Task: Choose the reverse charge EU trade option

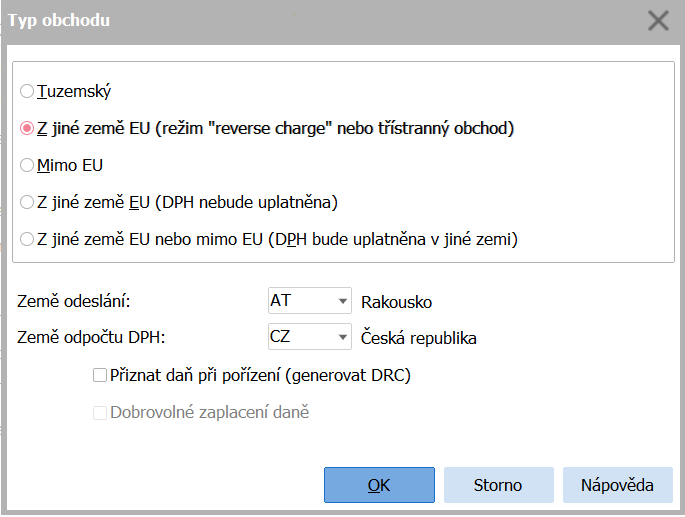Action: tap(28, 128)
